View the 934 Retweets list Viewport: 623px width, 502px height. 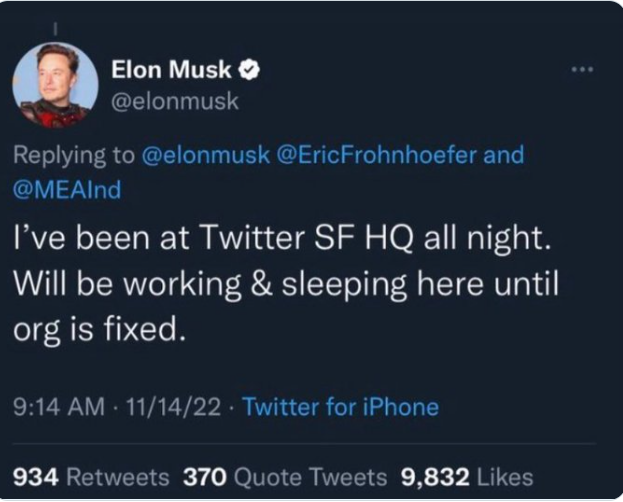pyautogui.click(x=90, y=477)
